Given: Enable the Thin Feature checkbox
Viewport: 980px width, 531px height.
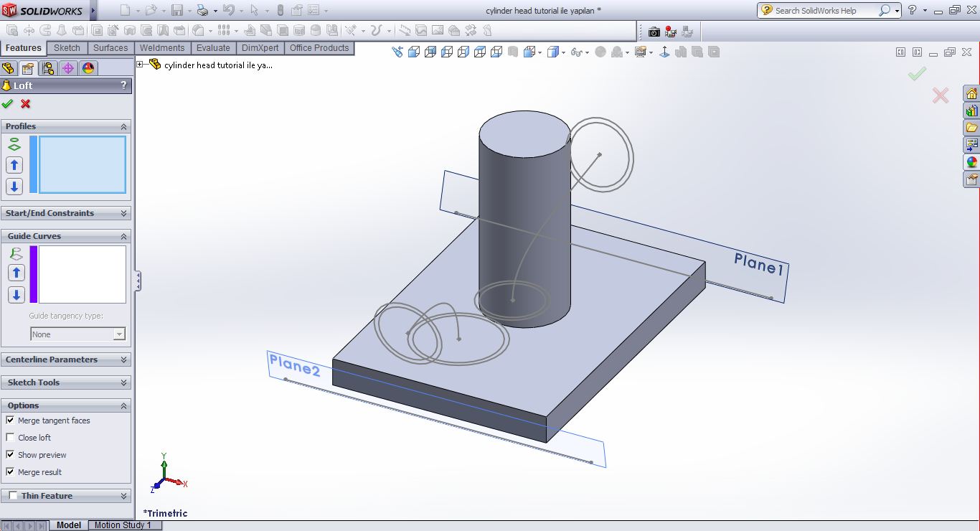Looking at the screenshot, I should [14, 496].
